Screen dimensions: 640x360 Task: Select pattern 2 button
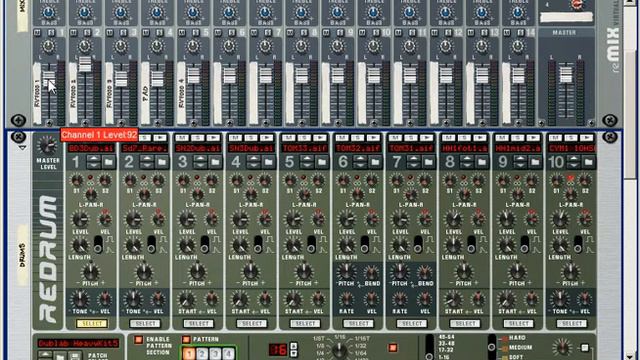point(202,353)
